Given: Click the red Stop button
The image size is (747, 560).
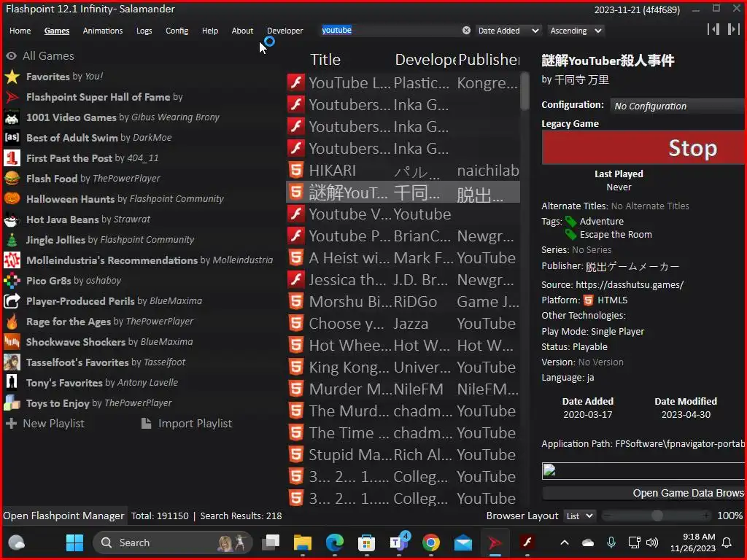Looking at the screenshot, I should pos(643,147).
